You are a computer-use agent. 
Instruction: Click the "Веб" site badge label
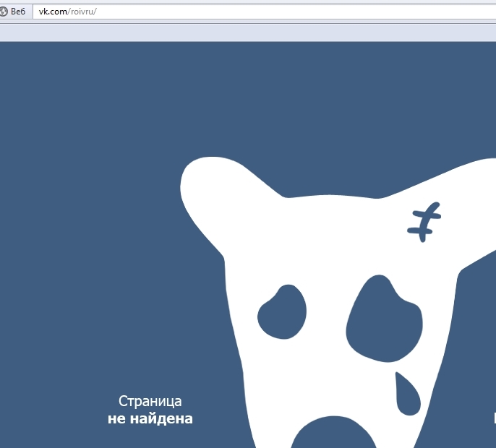coord(18,12)
